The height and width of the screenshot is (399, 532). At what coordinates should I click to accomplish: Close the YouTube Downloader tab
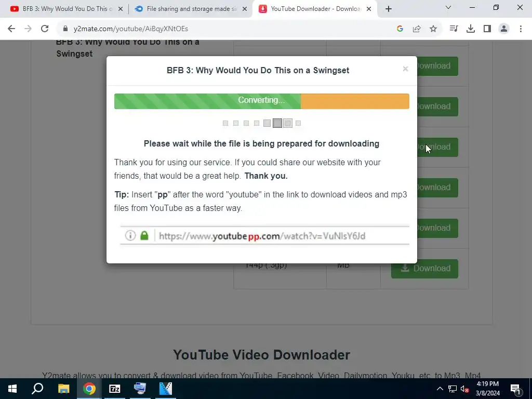(x=369, y=9)
